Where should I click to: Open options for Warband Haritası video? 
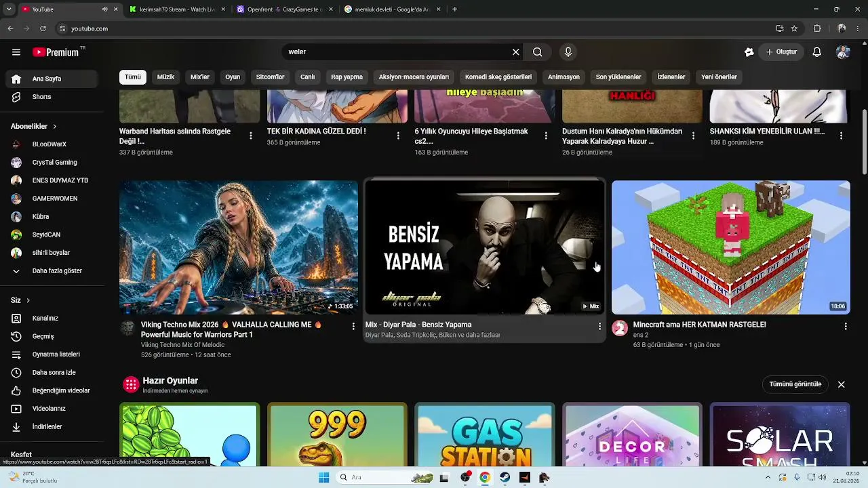point(251,136)
